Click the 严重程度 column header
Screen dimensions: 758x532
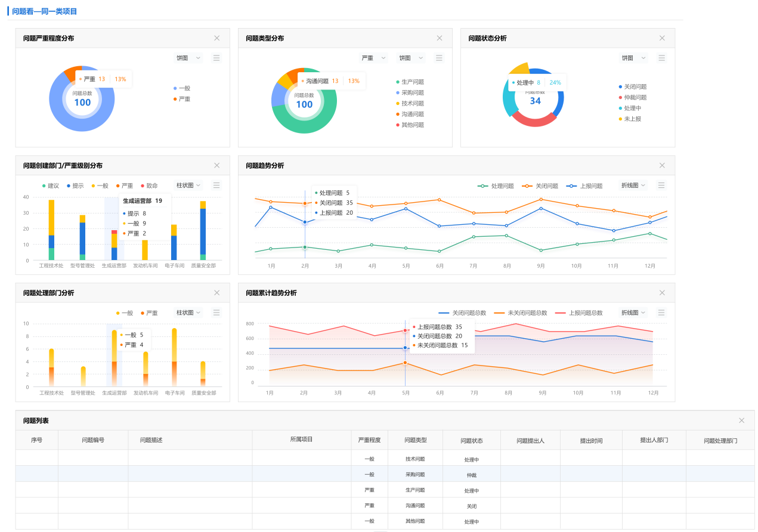click(369, 440)
